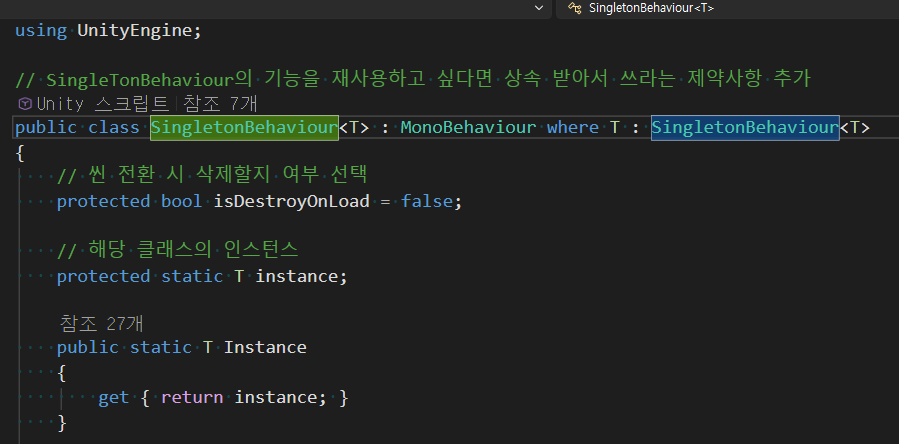899x444 pixels.
Task: Open the '참조 7개' references CodeLens
Action: (x=220, y=104)
